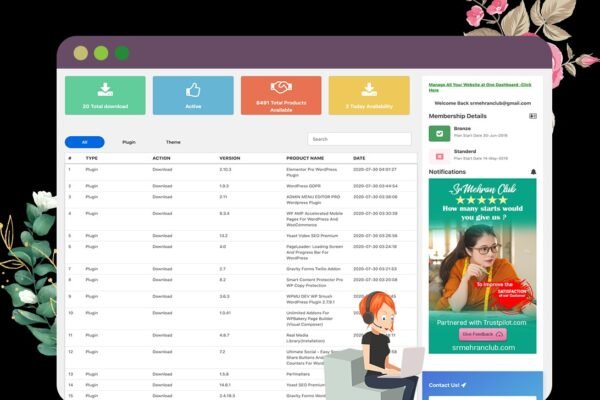Click the 'Gravity Forms Twilio Addon' product name
Viewport: 600px width, 400px height.
[x=313, y=269]
